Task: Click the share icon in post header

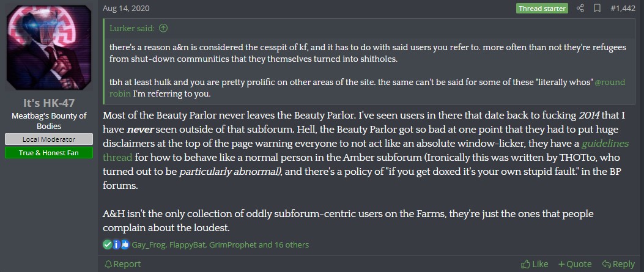Action: pos(580,8)
